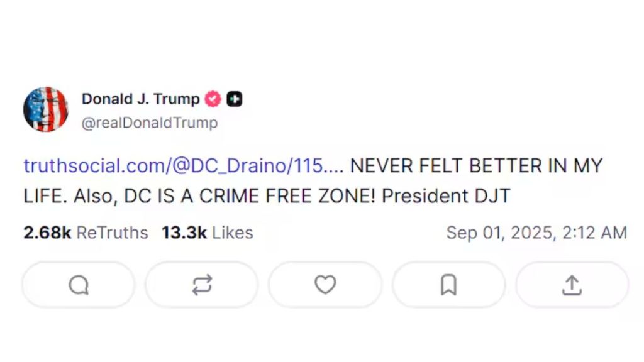Open the Donald J. Trump display name

140,99
